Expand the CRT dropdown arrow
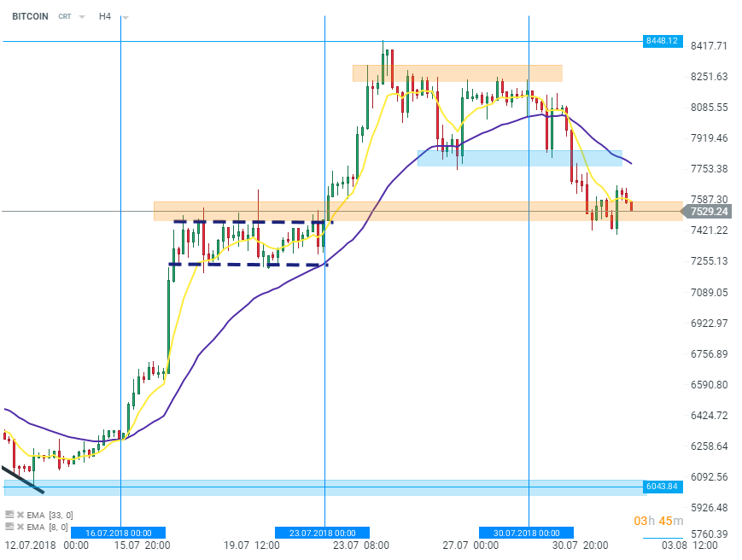This screenshot has height=560, width=742. [82, 17]
